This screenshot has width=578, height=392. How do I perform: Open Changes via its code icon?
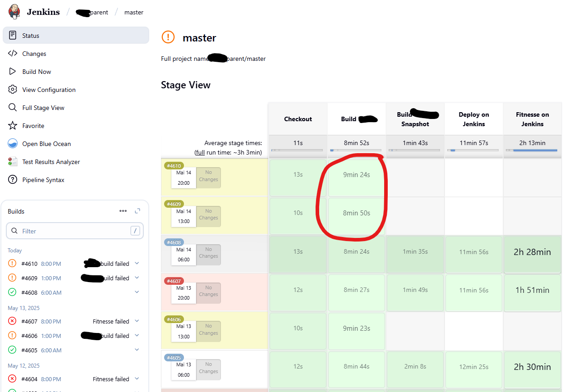click(13, 54)
